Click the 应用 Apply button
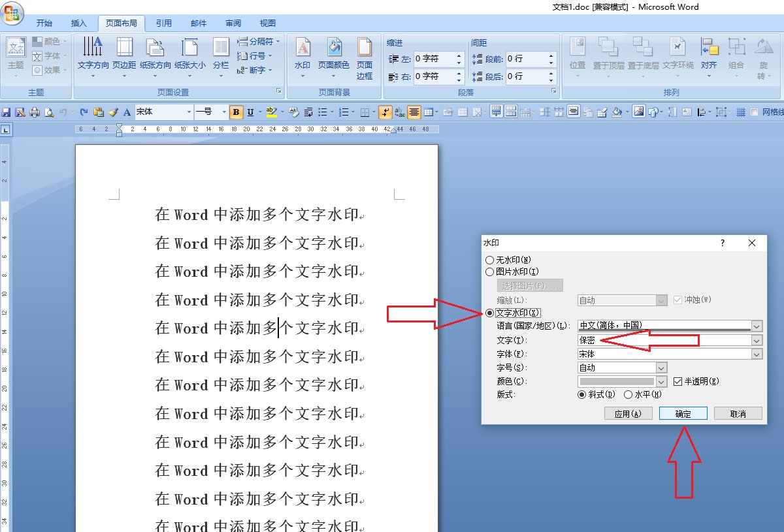 628,413
